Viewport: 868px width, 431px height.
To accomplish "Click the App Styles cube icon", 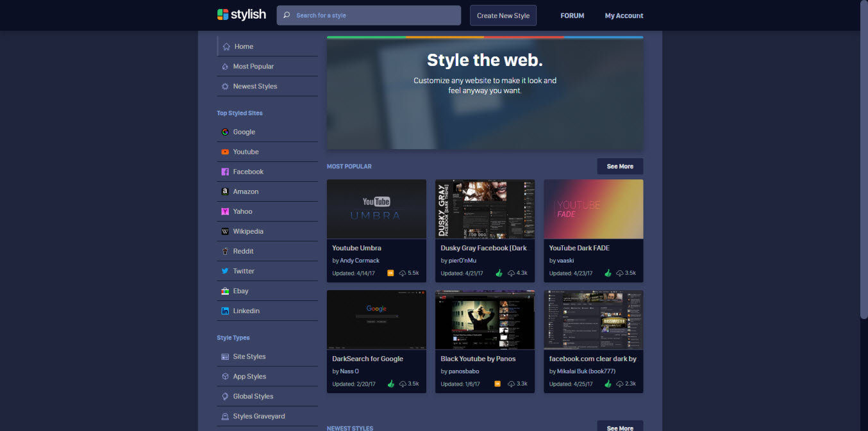I will (x=225, y=377).
